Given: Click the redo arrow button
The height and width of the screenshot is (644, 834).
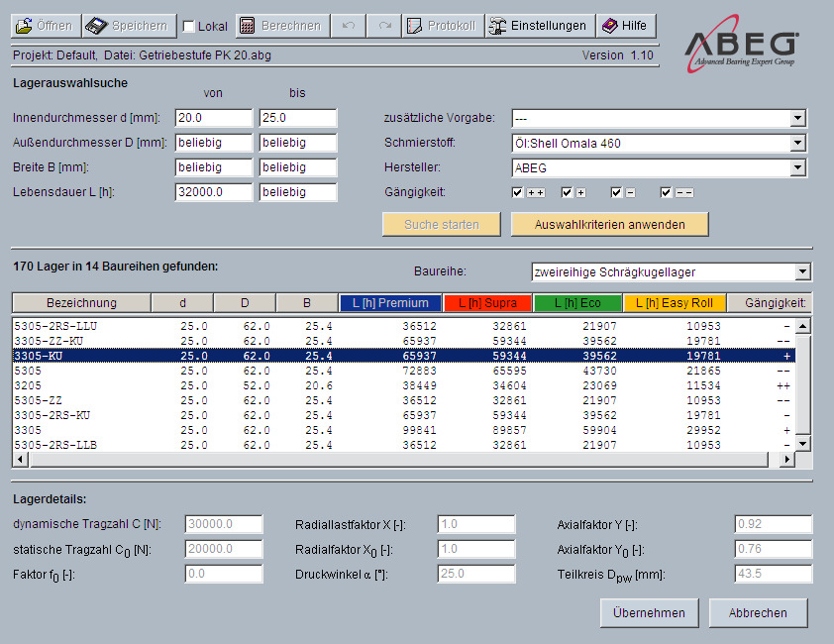Looking at the screenshot, I should 384,26.
